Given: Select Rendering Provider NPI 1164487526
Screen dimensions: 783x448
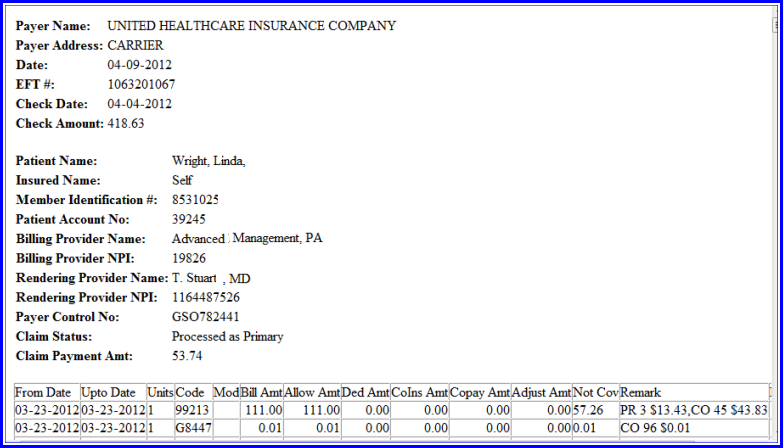Looking at the screenshot, I should coord(206,298).
